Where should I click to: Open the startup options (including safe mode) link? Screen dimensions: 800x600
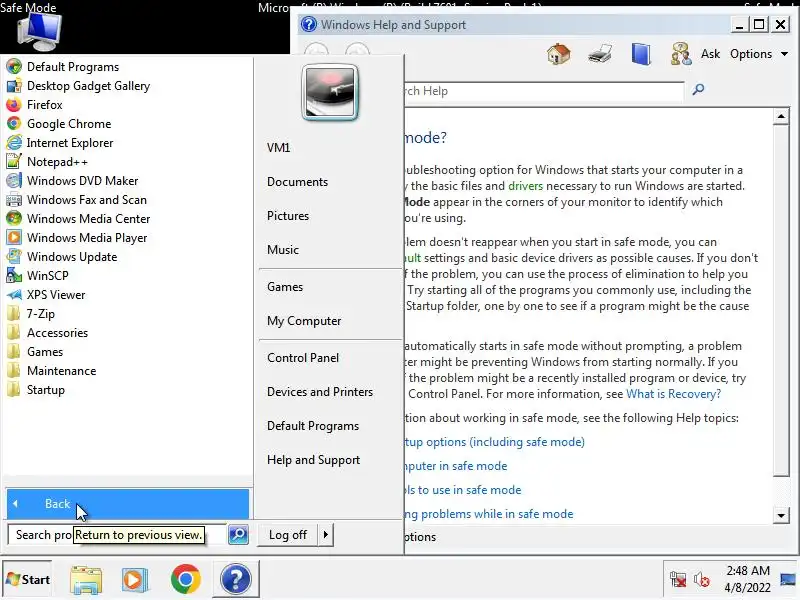coord(494,442)
